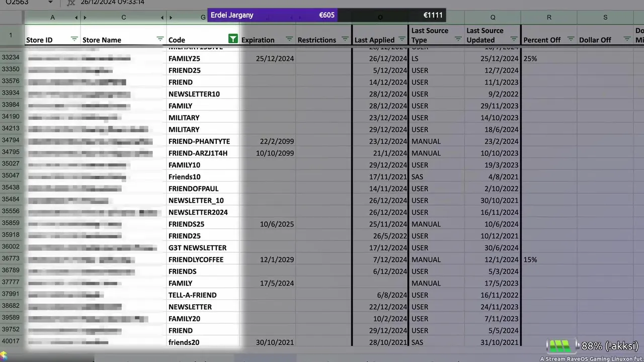
Task: Click the FRIENDS25 code cell
Action: [203, 224]
